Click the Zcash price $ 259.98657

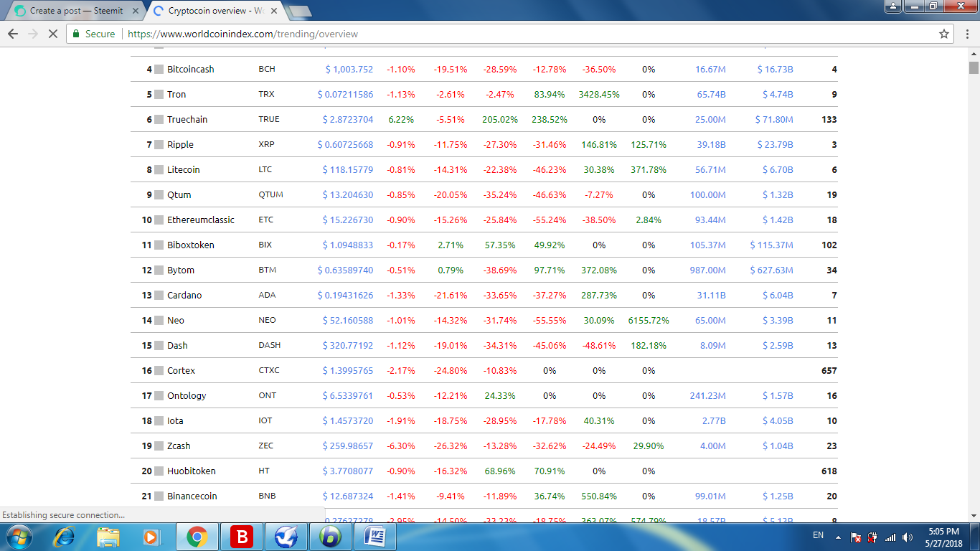pos(348,446)
